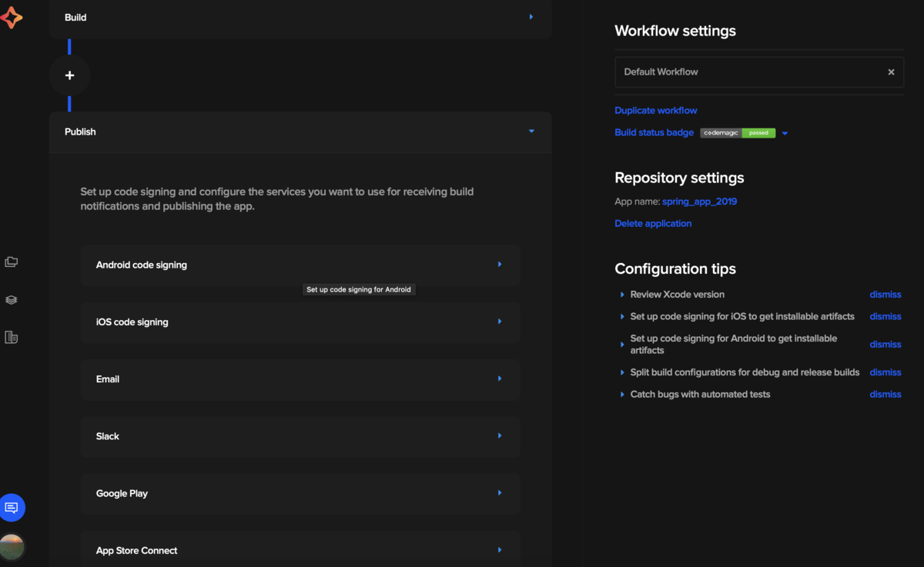This screenshot has width=924, height=567.
Task: Collapse the Publish section
Action: (x=531, y=132)
